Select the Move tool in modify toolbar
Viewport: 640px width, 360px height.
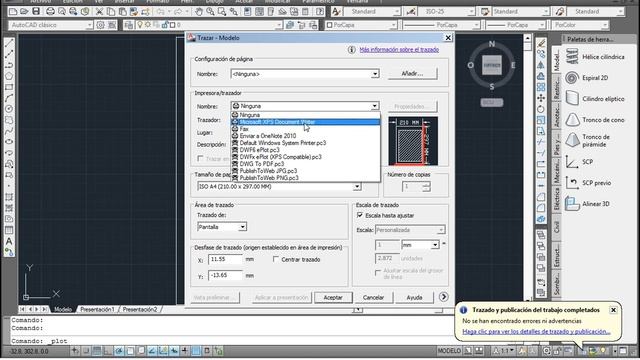pyautogui.click(x=541, y=98)
